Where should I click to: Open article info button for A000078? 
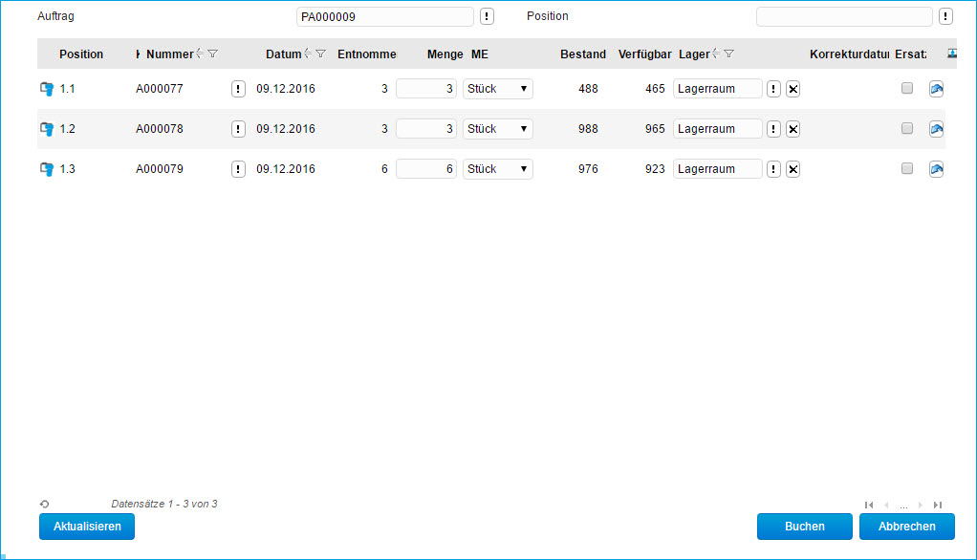(238, 129)
